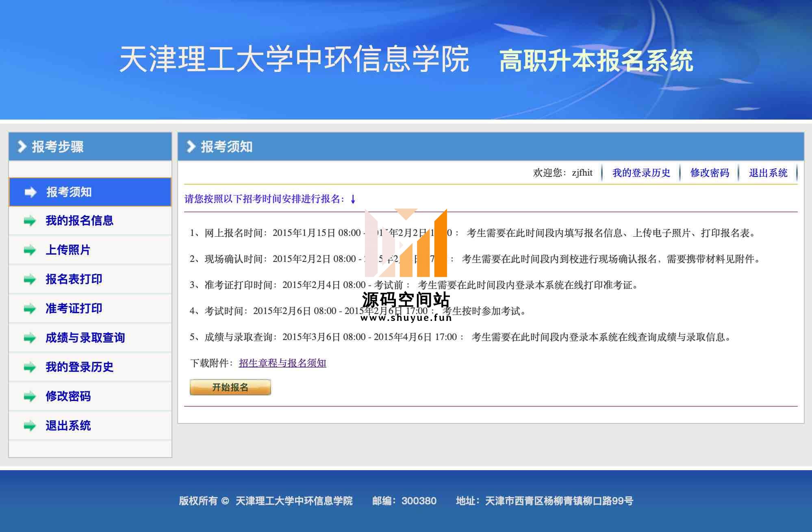
Task: Click chevron icon in 报考须知 panel header
Action: pyautogui.click(x=191, y=146)
